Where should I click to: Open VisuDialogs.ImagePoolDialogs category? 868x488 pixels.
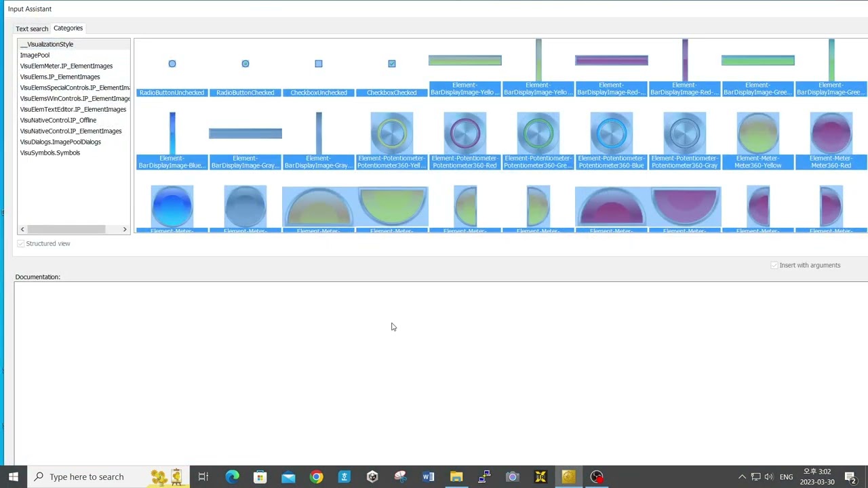tap(60, 142)
